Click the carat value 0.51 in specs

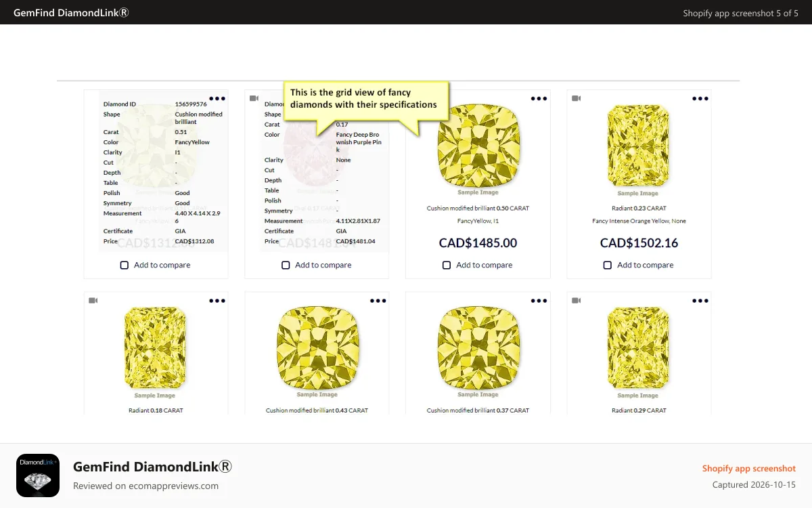(x=181, y=132)
